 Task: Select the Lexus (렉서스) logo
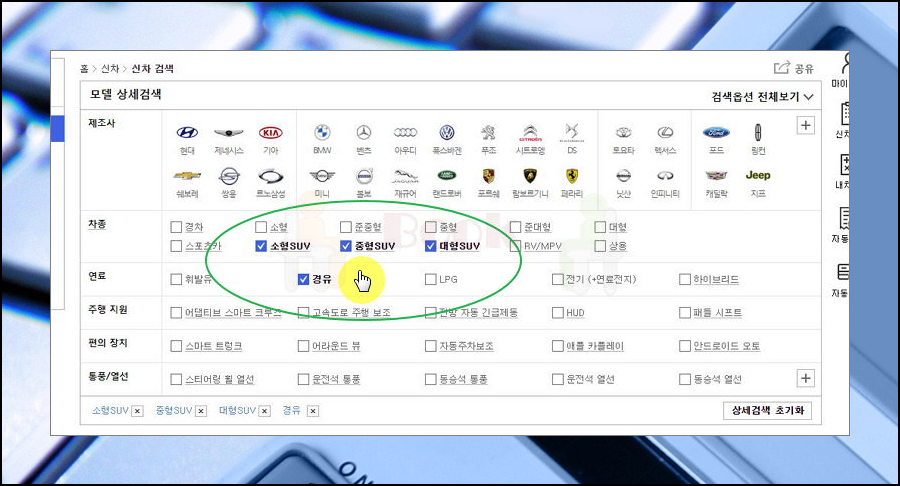665,133
